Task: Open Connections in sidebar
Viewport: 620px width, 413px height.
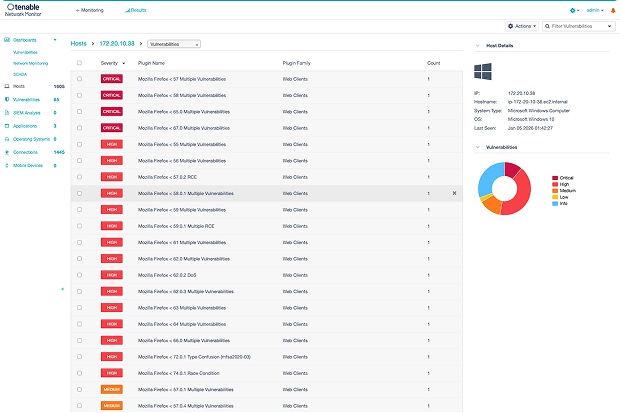Action: [25, 152]
